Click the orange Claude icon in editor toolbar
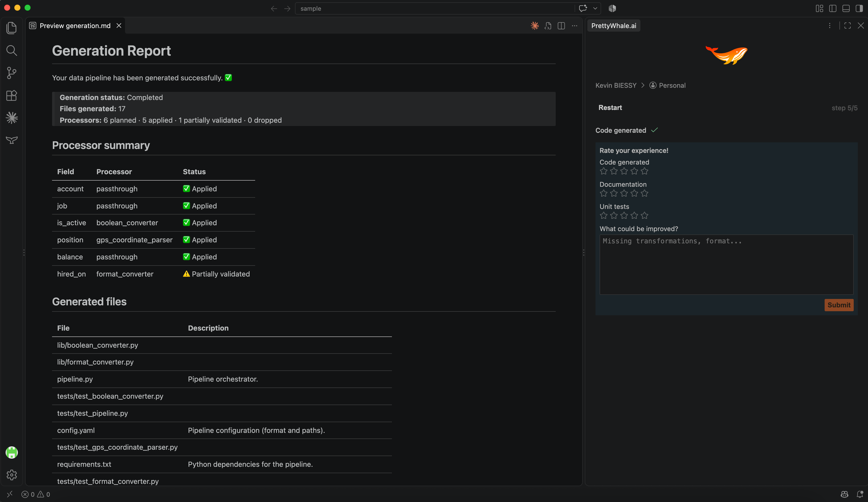The image size is (868, 502). point(535,26)
